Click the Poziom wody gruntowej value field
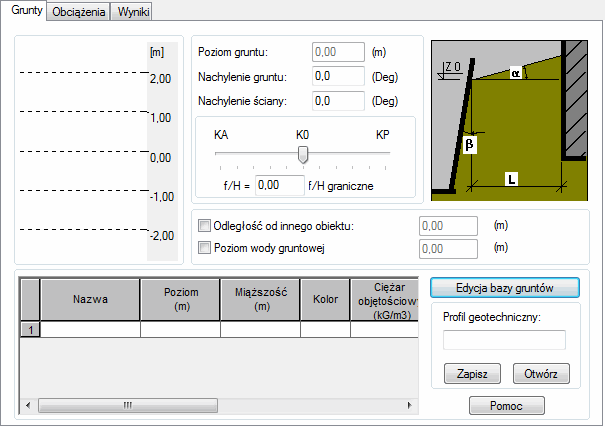 click(x=448, y=249)
